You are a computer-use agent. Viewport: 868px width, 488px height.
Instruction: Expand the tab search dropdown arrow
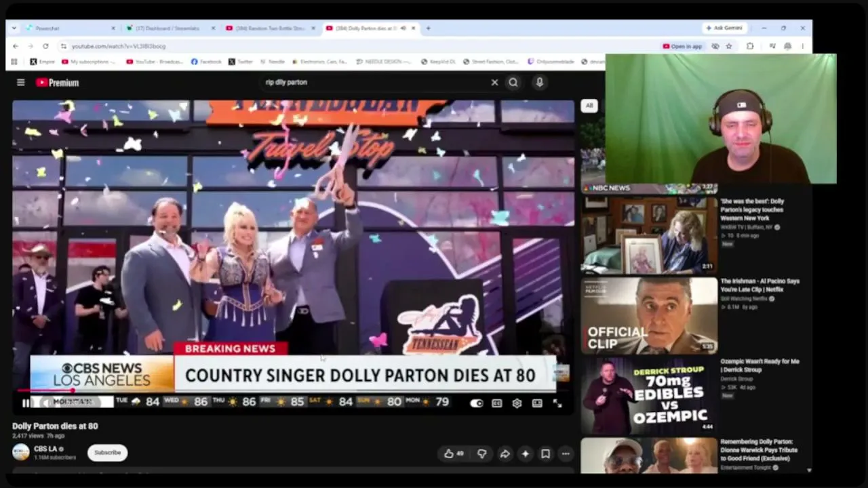tap(14, 28)
